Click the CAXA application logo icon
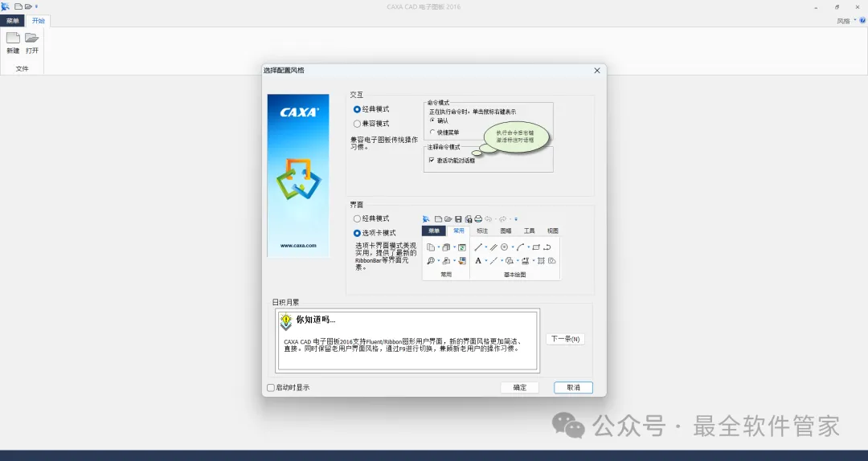868x461 pixels. click(5, 6)
